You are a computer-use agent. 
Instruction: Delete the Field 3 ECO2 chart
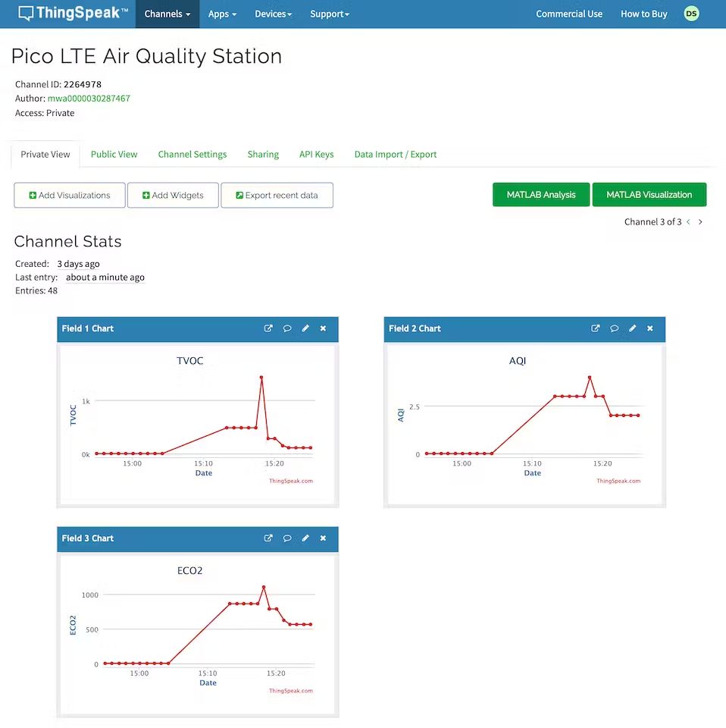click(x=323, y=538)
